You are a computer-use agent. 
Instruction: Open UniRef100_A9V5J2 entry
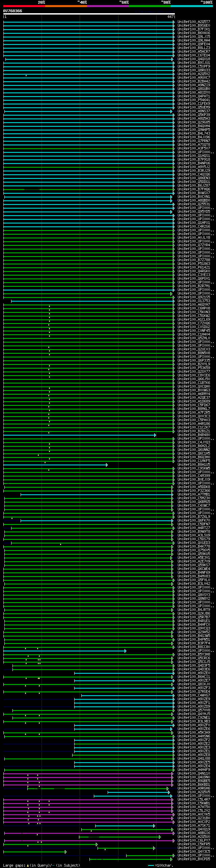click(x=194, y=167)
